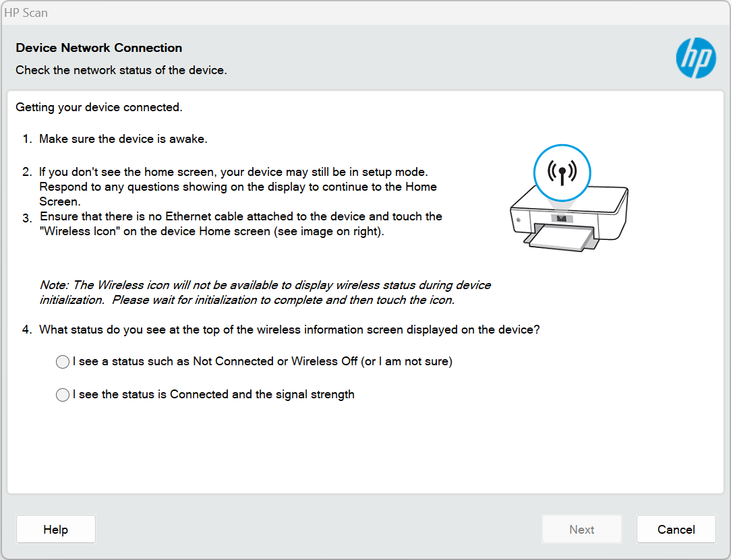The width and height of the screenshot is (731, 560).
Task: Click the step 4 wireless status question text
Action: (285, 330)
